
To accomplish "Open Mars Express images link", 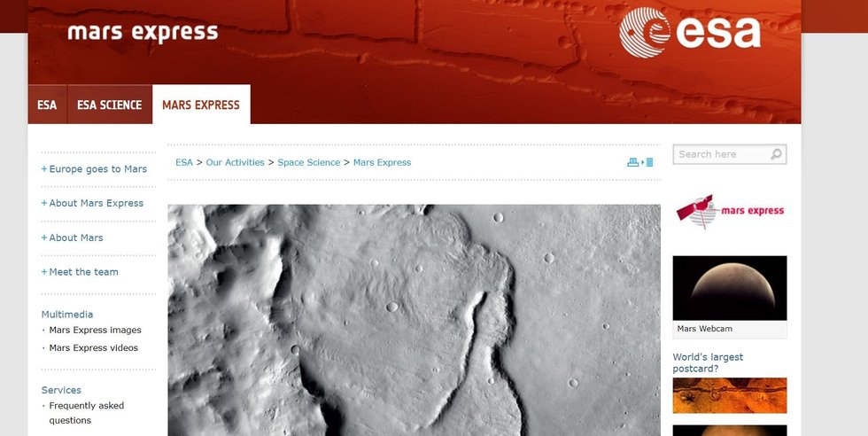I will 96,331.
